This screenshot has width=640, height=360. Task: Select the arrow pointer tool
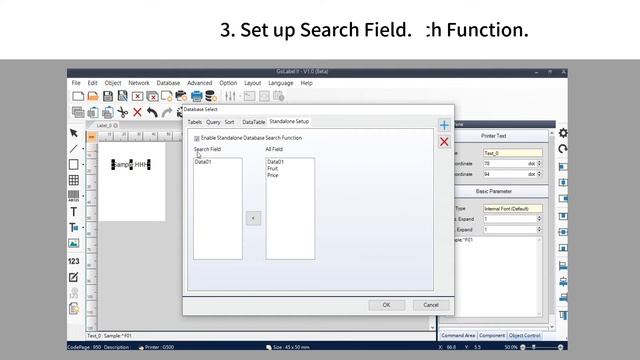[74, 133]
